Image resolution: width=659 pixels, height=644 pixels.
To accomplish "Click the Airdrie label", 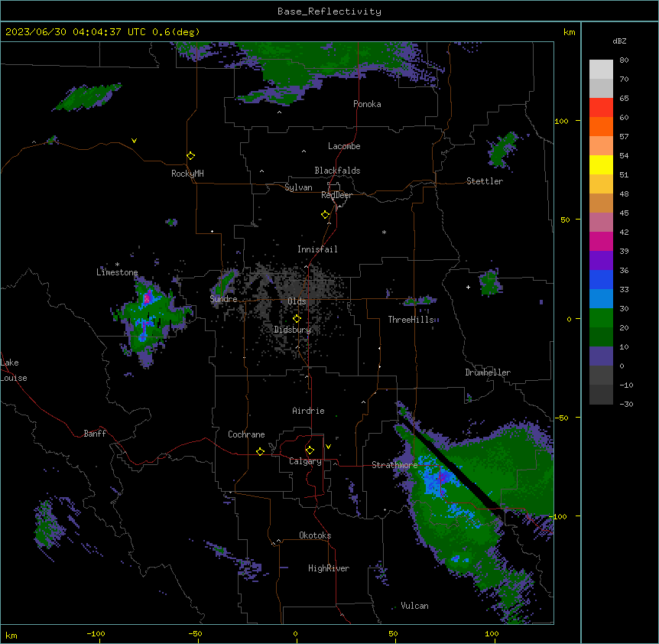I will tap(309, 411).
